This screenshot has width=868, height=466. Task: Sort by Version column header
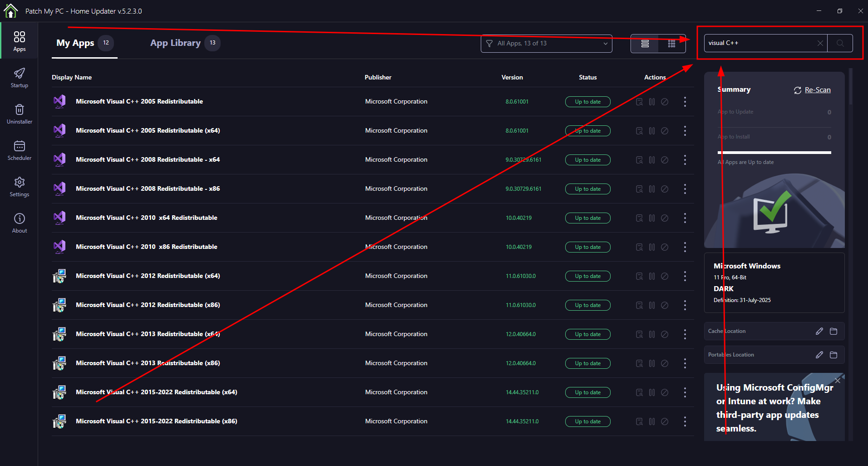512,77
